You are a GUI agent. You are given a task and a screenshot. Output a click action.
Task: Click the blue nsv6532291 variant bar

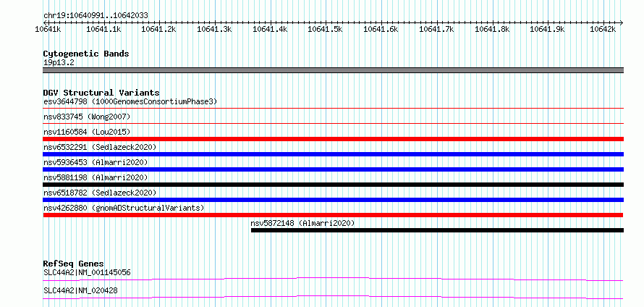pyautogui.click(x=334, y=154)
